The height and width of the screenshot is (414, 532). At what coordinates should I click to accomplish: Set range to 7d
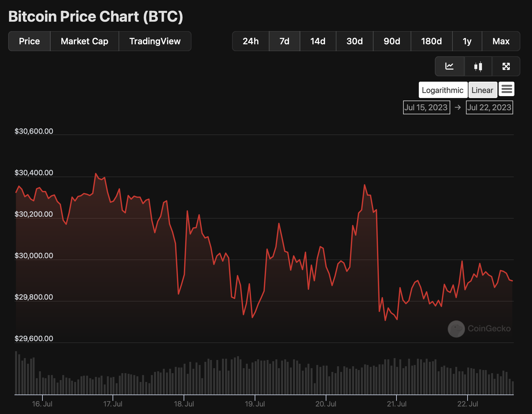click(x=285, y=41)
